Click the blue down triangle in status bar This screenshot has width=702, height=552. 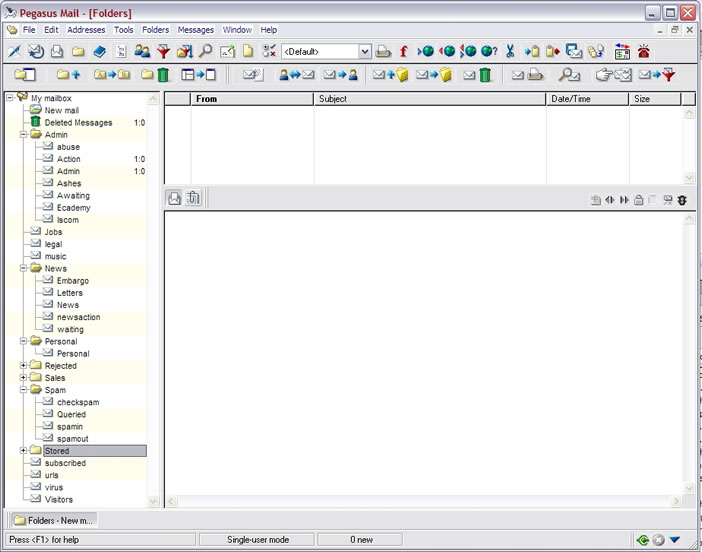(x=675, y=540)
